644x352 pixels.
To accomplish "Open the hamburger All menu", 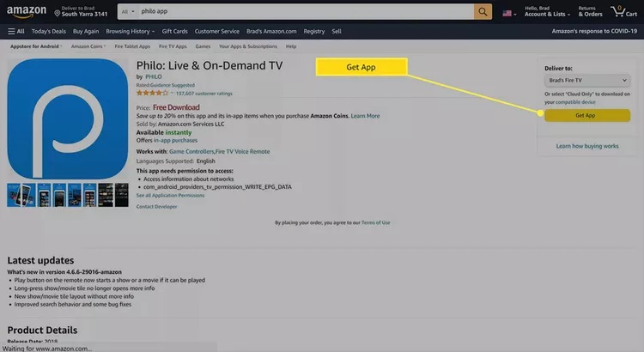I will coord(15,31).
